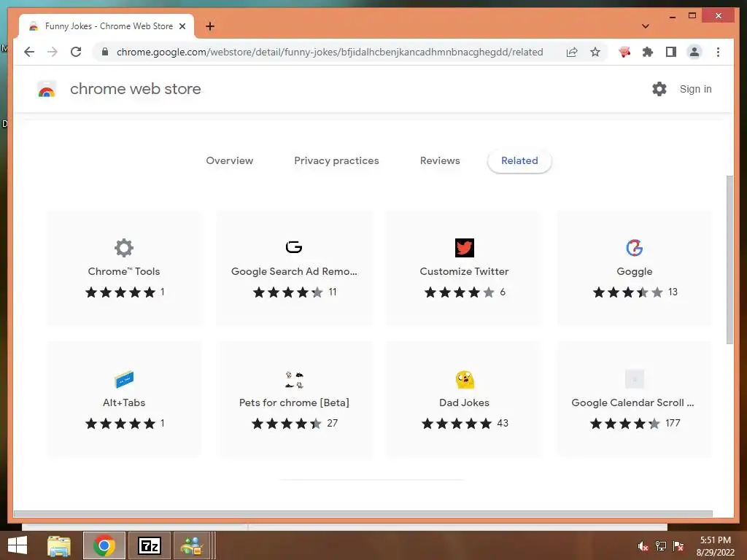Image resolution: width=747 pixels, height=560 pixels.
Task: Switch to the Reviews tab
Action: click(440, 161)
